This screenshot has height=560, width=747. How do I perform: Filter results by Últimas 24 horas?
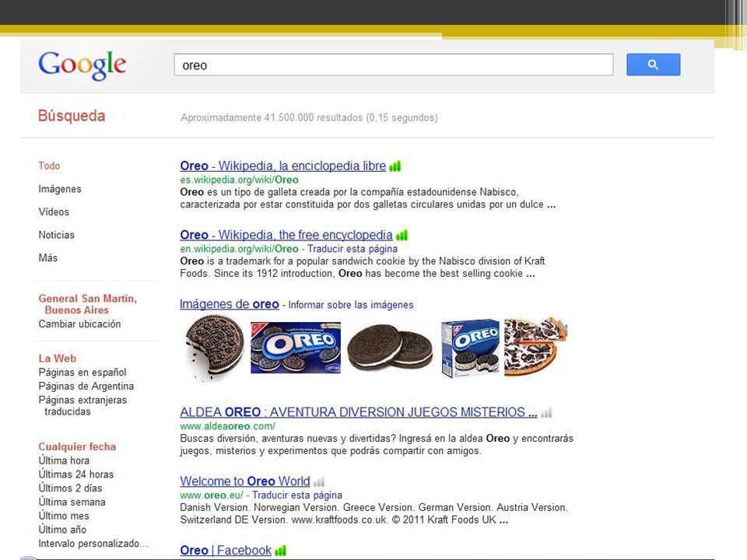tap(76, 474)
